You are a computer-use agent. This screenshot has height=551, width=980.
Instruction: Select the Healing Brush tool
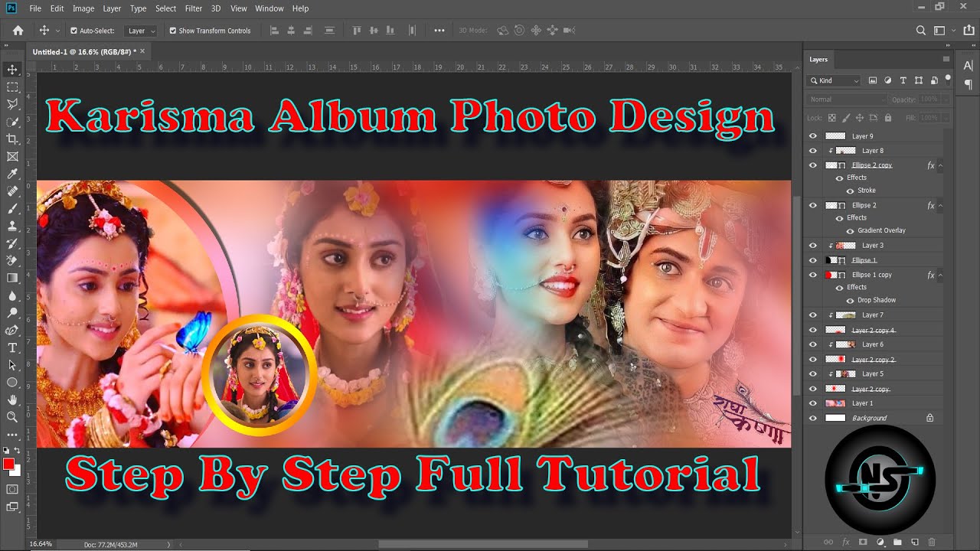pos(12,191)
